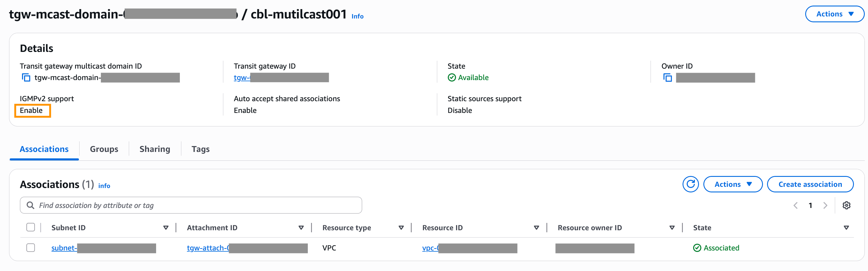Refresh the associations list
868x271 pixels.
click(x=690, y=184)
